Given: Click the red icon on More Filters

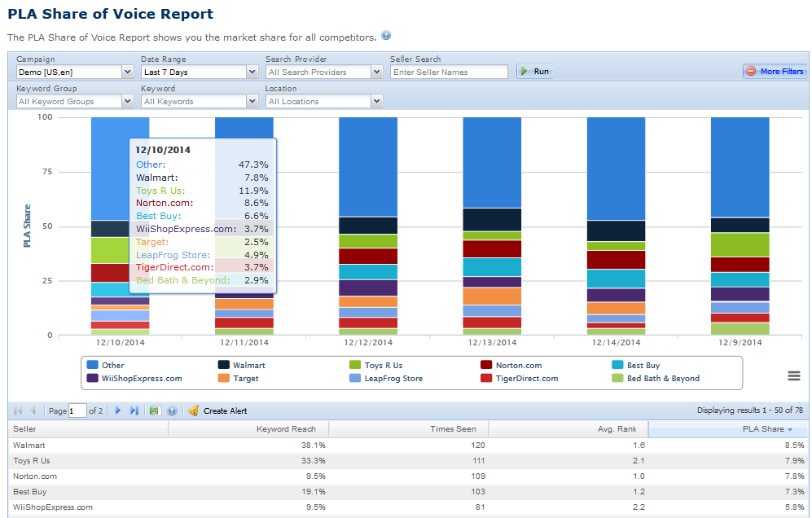Looking at the screenshot, I should tap(751, 72).
